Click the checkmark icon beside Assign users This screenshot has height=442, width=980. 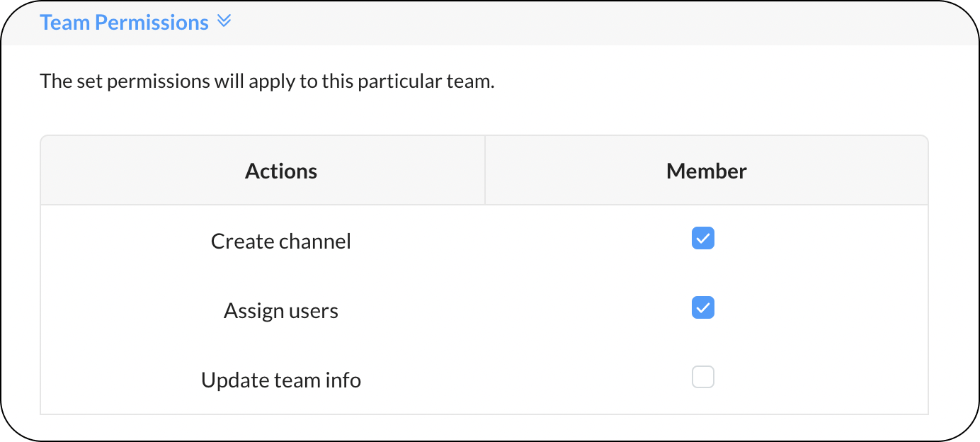tap(702, 308)
